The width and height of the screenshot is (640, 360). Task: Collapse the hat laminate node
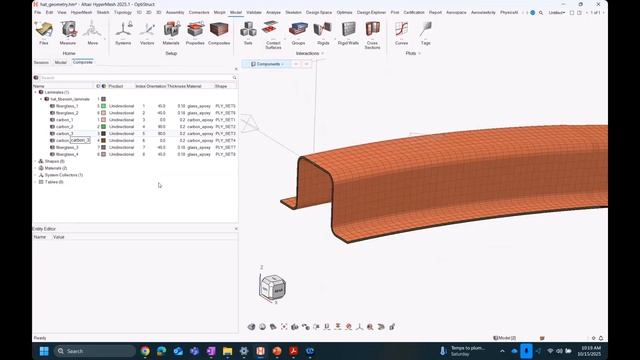[x=41, y=99]
